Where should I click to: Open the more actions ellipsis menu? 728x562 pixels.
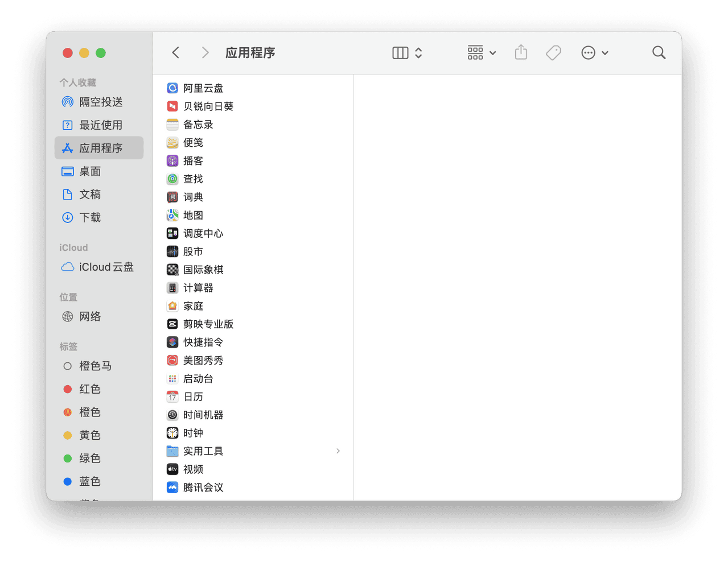594,53
